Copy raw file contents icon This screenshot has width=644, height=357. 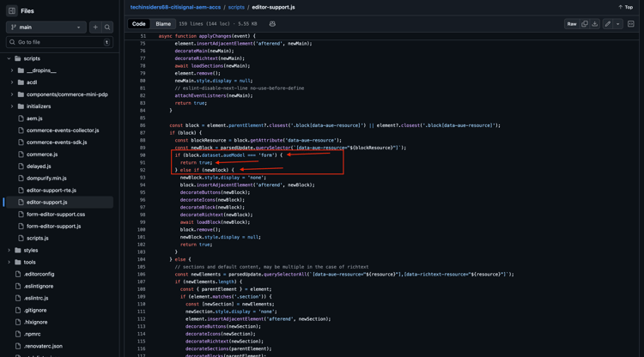585,24
